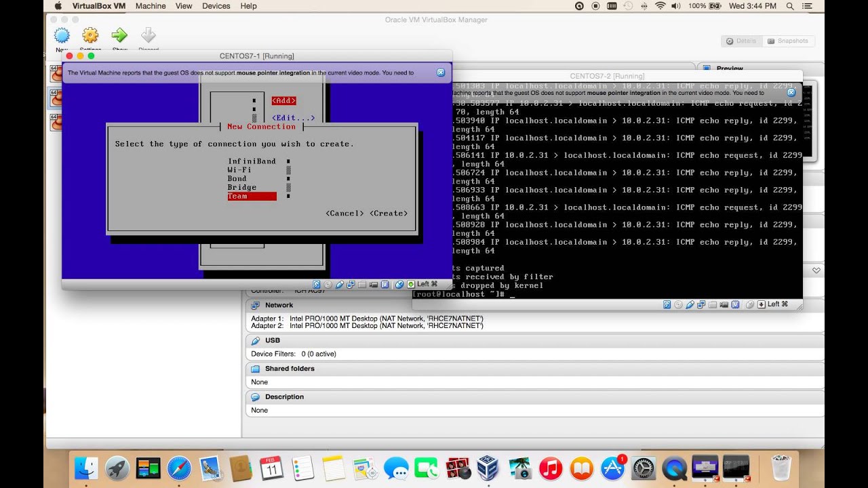Select Bond connection type

pyautogui.click(x=237, y=179)
